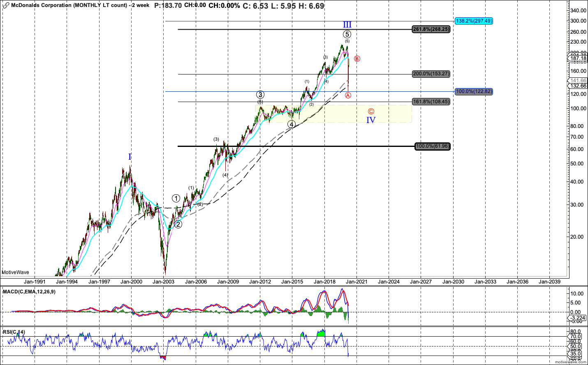
Task: Click the 60.00 price axis label
Action: pyautogui.click(x=577, y=149)
